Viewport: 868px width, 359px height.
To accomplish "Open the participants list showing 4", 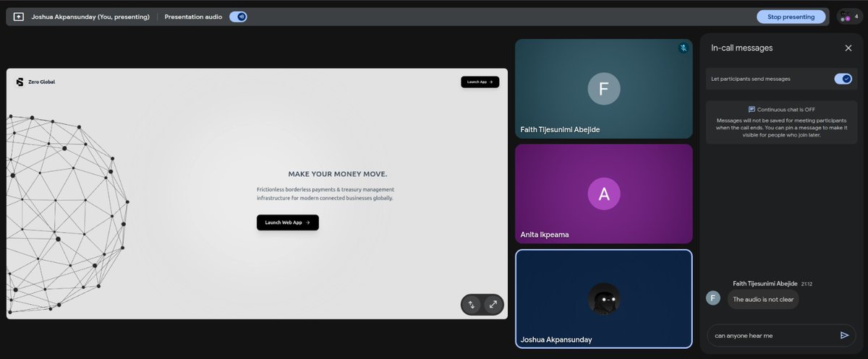I will 848,17.
